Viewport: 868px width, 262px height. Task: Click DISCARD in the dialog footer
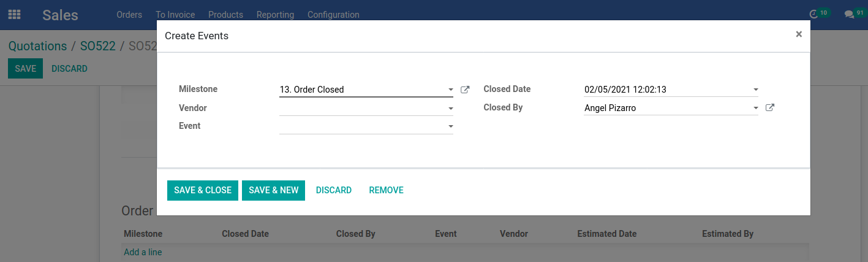[334, 190]
